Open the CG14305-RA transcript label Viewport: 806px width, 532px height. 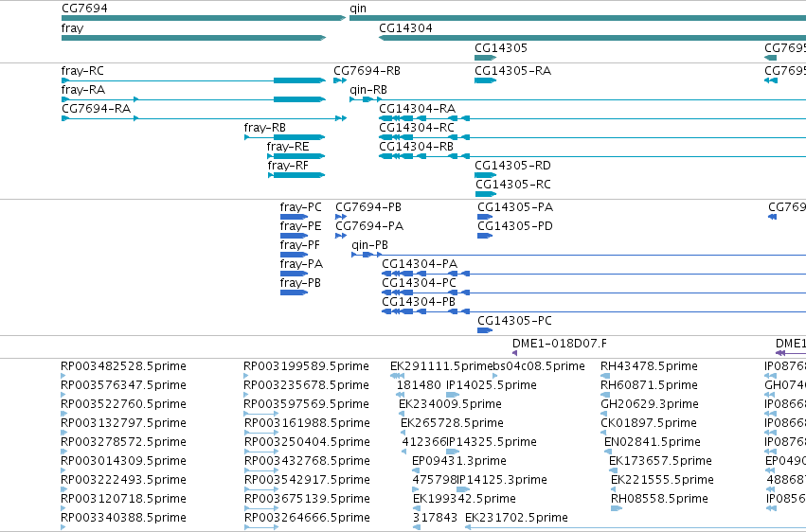(513, 71)
